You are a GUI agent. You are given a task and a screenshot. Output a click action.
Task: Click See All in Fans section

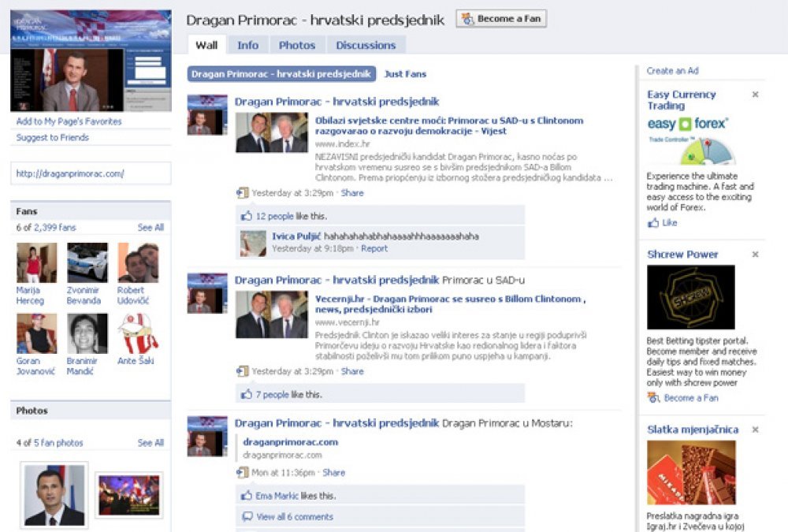coord(151,227)
